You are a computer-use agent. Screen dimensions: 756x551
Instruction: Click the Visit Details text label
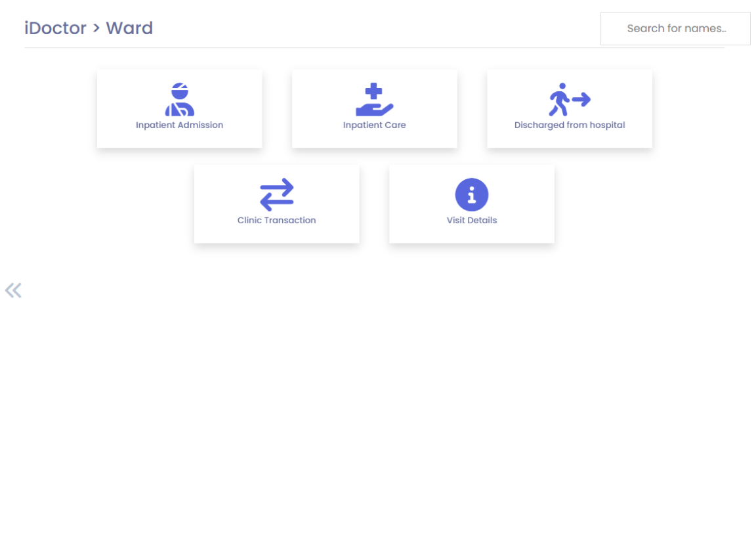pyautogui.click(x=471, y=221)
